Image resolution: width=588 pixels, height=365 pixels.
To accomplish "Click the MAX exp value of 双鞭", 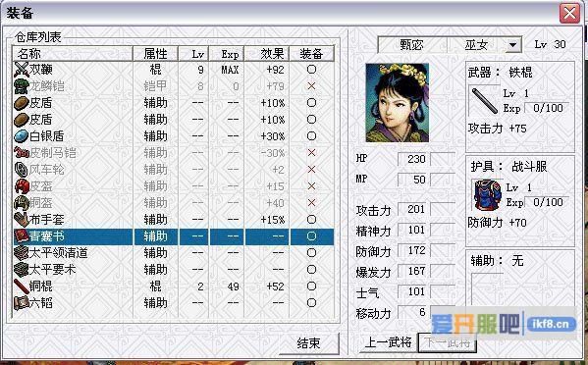I will click(x=230, y=70).
